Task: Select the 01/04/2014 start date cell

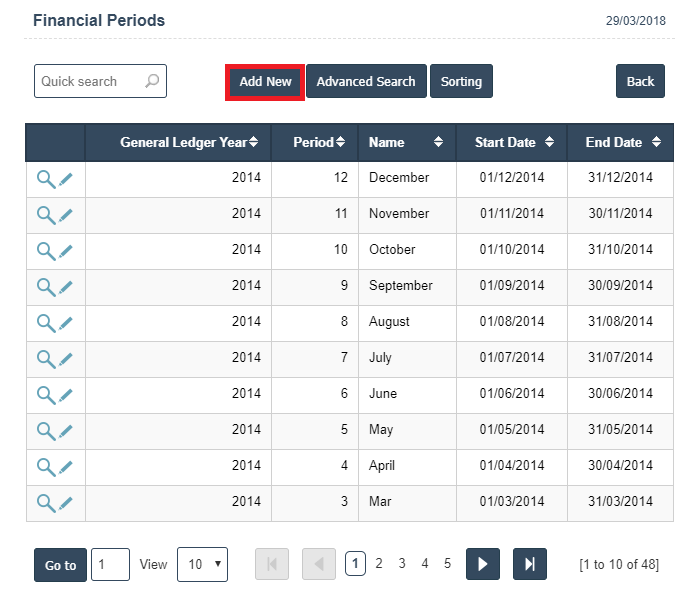Action: pyautogui.click(x=512, y=468)
